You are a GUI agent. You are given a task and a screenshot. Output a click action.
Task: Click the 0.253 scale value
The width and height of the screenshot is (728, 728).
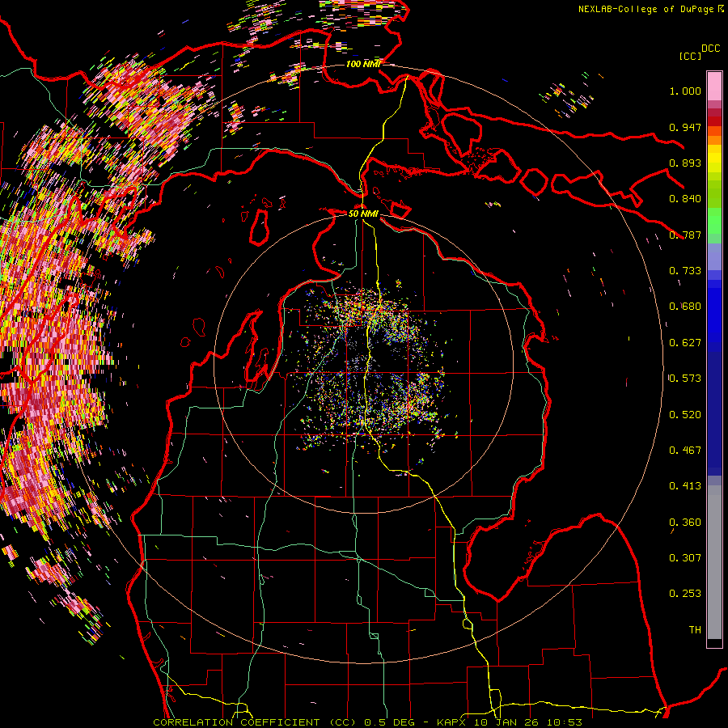685,594
